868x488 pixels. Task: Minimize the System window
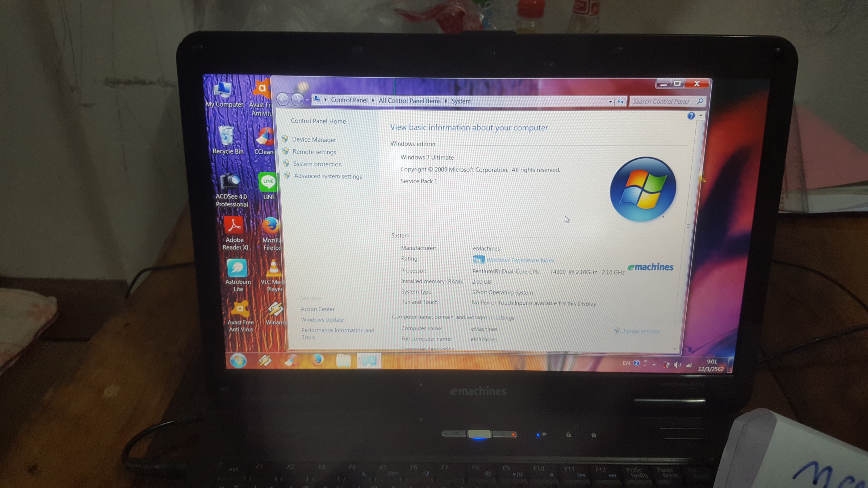pos(663,84)
